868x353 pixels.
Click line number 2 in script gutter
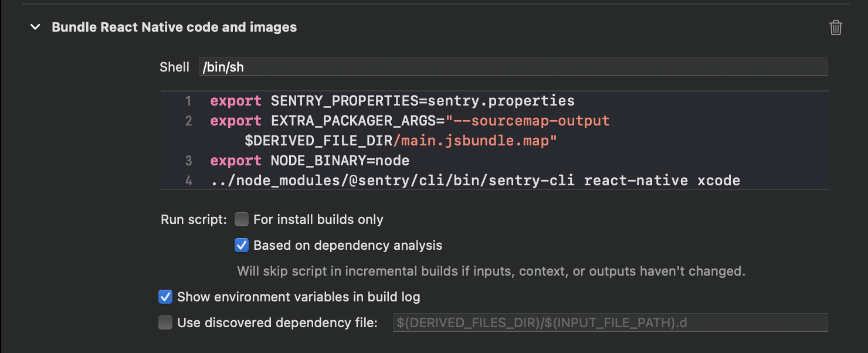click(188, 121)
